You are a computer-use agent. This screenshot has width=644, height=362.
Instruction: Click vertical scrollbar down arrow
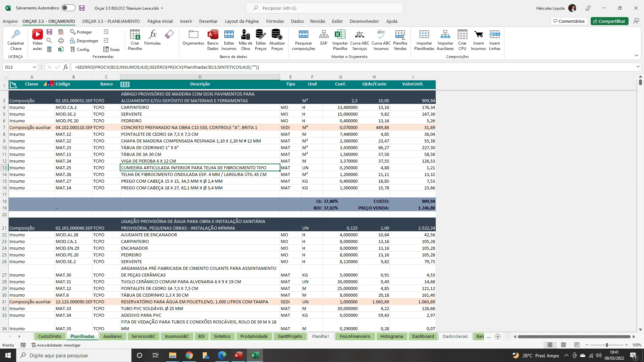[x=640, y=329]
